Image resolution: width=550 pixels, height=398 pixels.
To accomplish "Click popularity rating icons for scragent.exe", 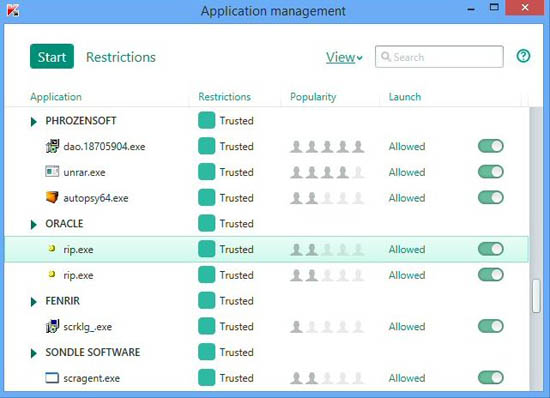I will point(327,378).
